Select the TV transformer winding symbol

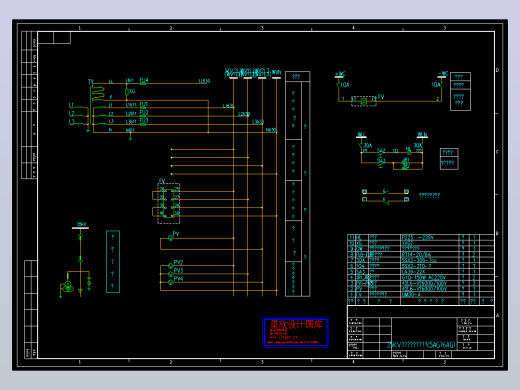tap(98, 93)
